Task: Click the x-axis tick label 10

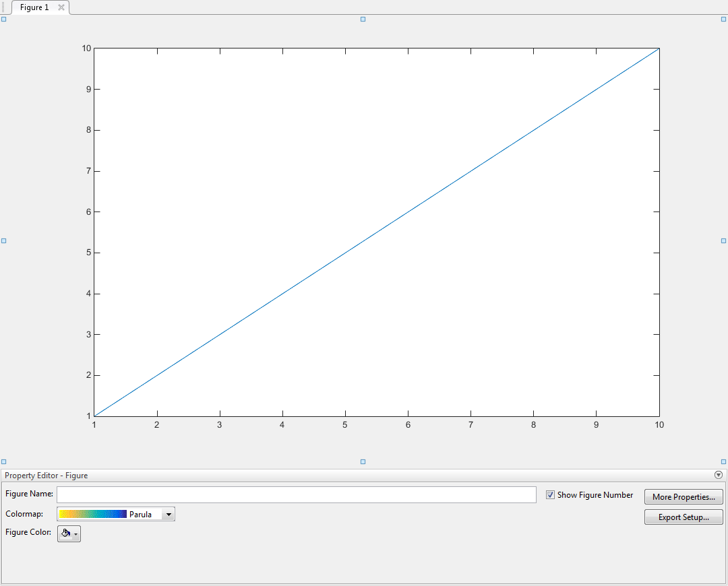Action: (659, 425)
